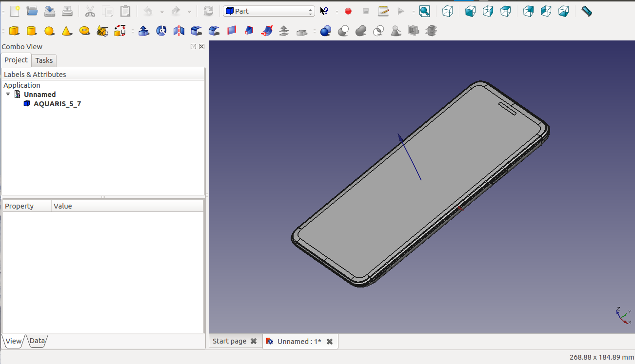This screenshot has width=635, height=364.
Task: Open the Measure distance ruler tool
Action: coord(587,11)
